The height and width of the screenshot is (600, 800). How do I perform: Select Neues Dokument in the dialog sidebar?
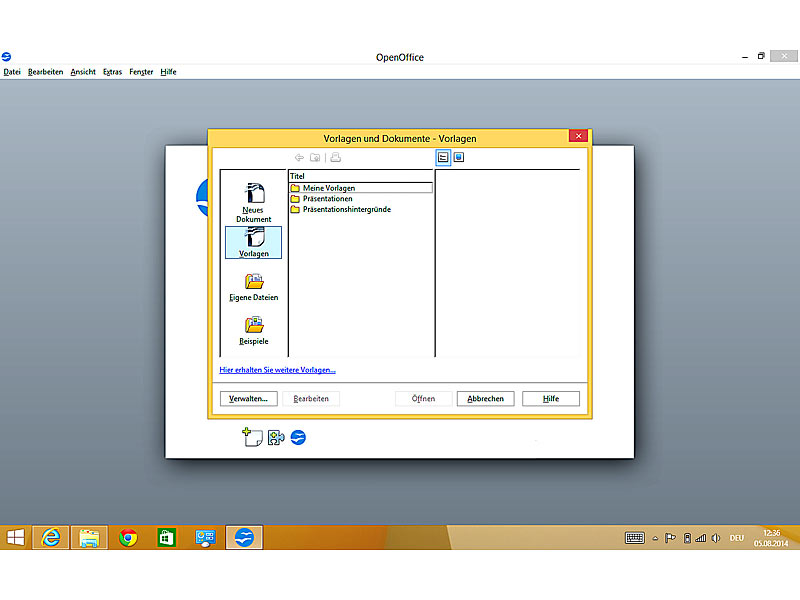(254, 203)
